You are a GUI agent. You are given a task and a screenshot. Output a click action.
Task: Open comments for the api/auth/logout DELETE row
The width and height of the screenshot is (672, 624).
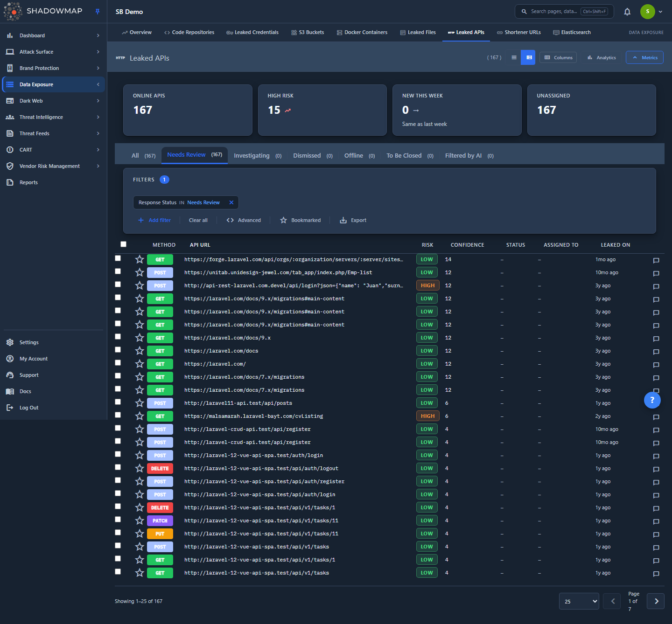pos(656,469)
